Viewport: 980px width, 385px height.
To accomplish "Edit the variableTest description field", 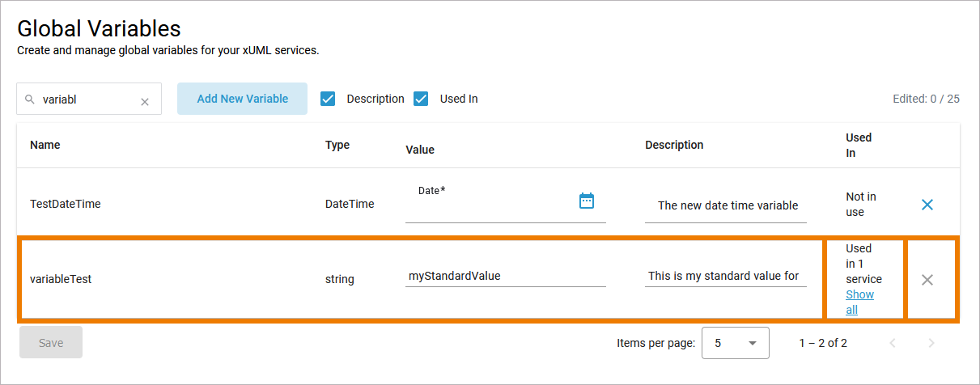I will pos(725,277).
